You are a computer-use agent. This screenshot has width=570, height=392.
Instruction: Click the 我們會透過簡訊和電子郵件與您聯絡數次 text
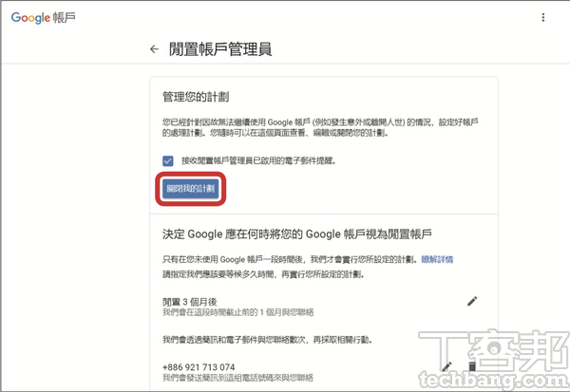click(267, 340)
